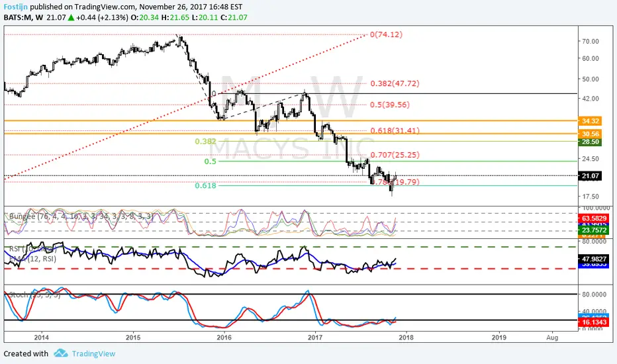This screenshot has width=617, height=364.
Task: Click the 60.00 price scale label
Action: [x=589, y=59]
